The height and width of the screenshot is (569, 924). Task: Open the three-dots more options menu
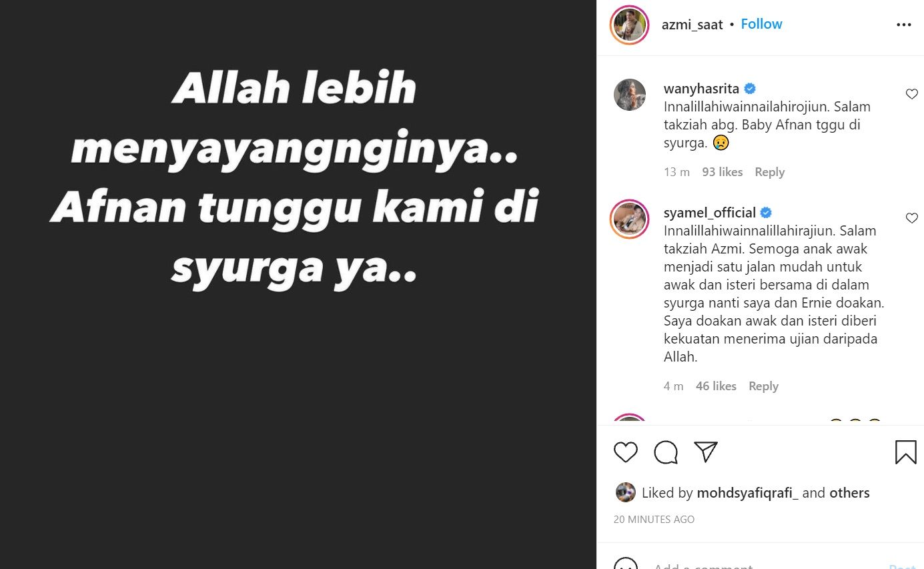pos(903,25)
